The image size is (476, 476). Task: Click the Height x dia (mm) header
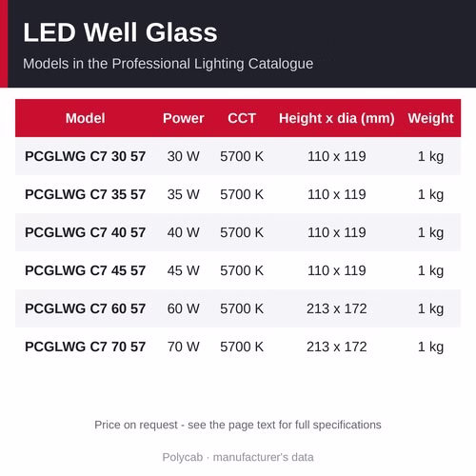click(x=337, y=118)
